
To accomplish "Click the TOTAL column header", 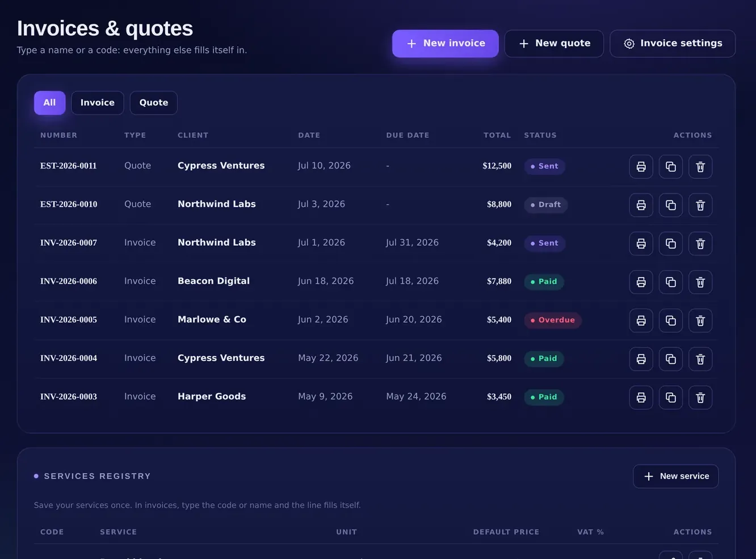I will 497,135.
